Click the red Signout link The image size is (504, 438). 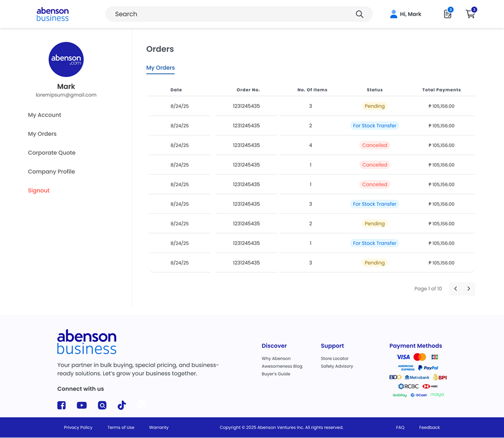(39, 190)
